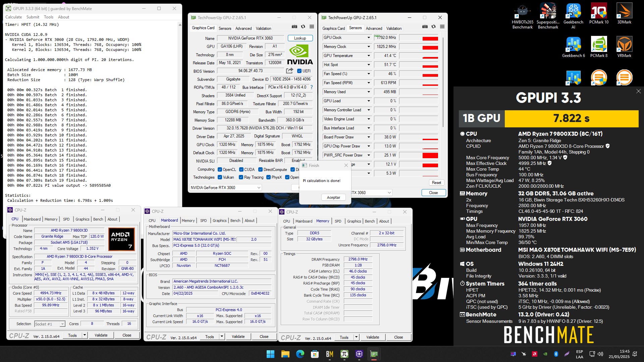The height and width of the screenshot is (362, 644).
Task: Click the Windows Start button on taskbar
Action: [x=270, y=354]
